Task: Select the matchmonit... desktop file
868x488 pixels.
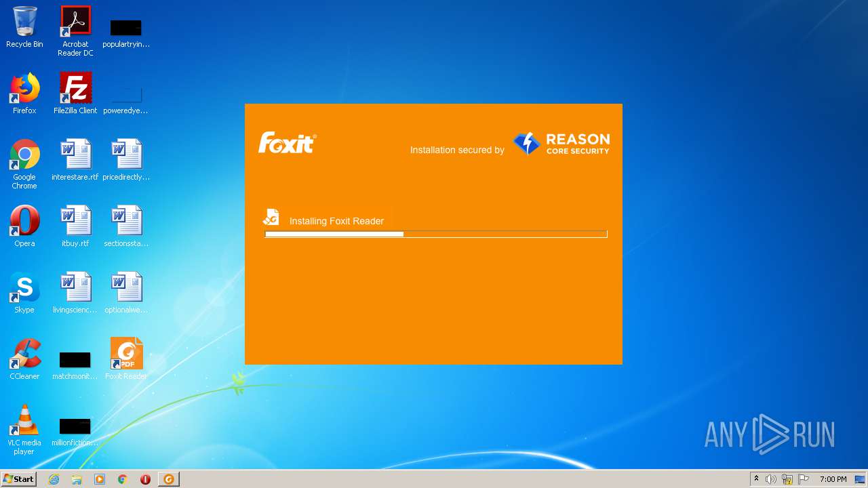Action: click(x=75, y=365)
